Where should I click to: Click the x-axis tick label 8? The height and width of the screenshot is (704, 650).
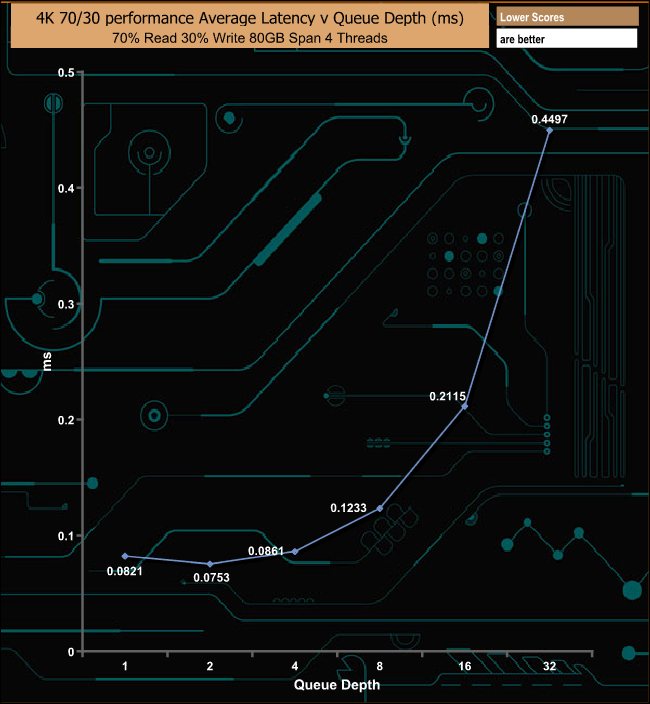[380, 666]
